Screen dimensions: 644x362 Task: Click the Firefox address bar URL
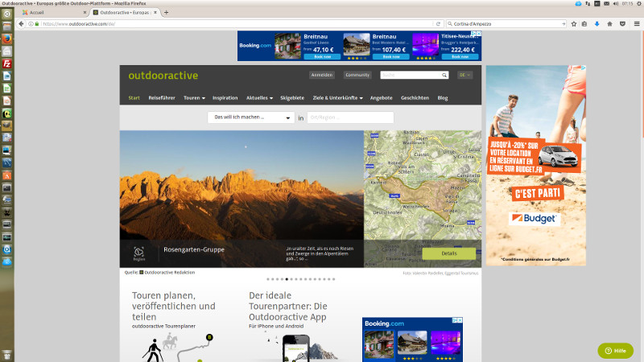78,24
